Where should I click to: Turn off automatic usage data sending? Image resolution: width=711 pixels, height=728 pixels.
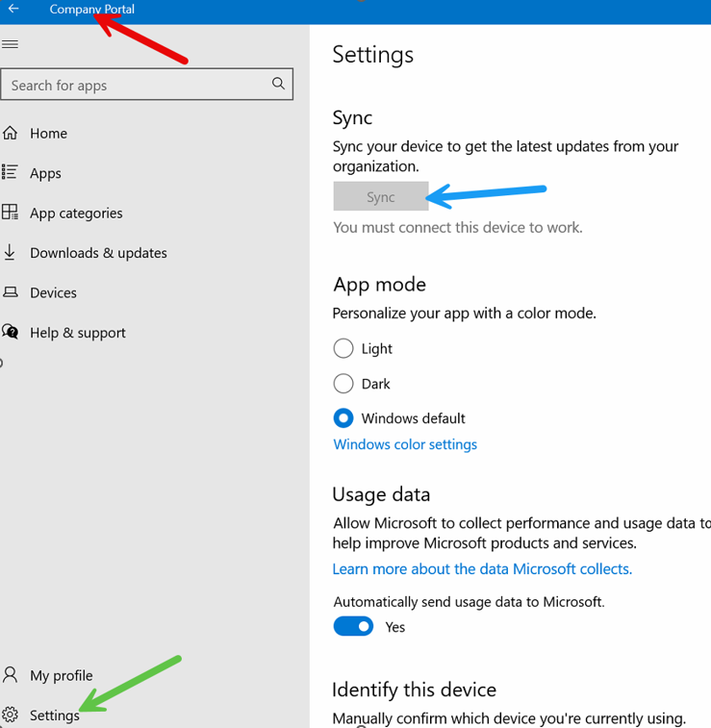[x=353, y=626]
